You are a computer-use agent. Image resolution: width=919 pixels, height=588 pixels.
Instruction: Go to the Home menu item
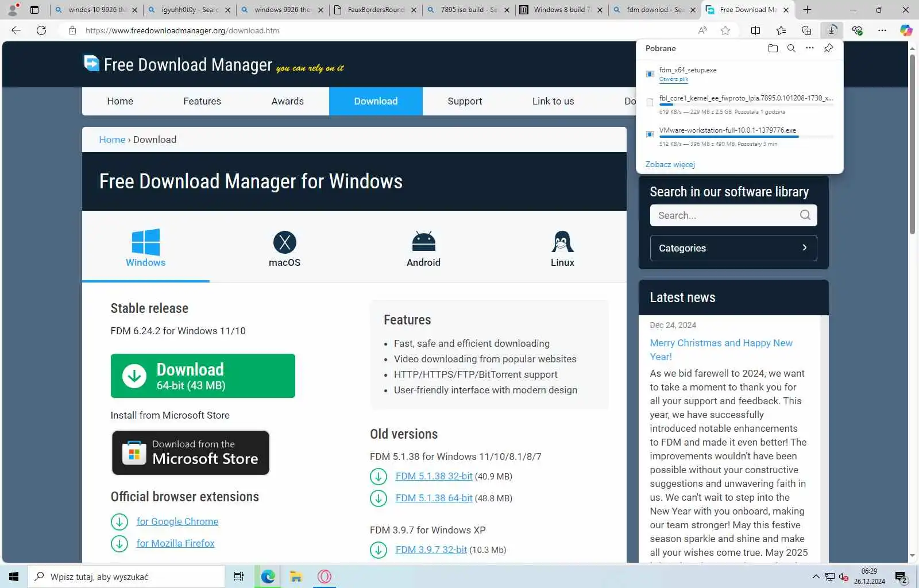pos(120,101)
